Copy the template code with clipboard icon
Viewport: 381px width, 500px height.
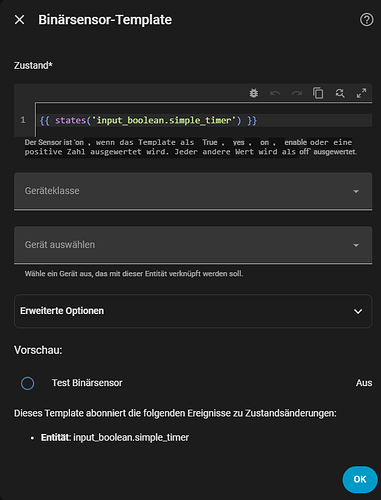[x=318, y=93]
